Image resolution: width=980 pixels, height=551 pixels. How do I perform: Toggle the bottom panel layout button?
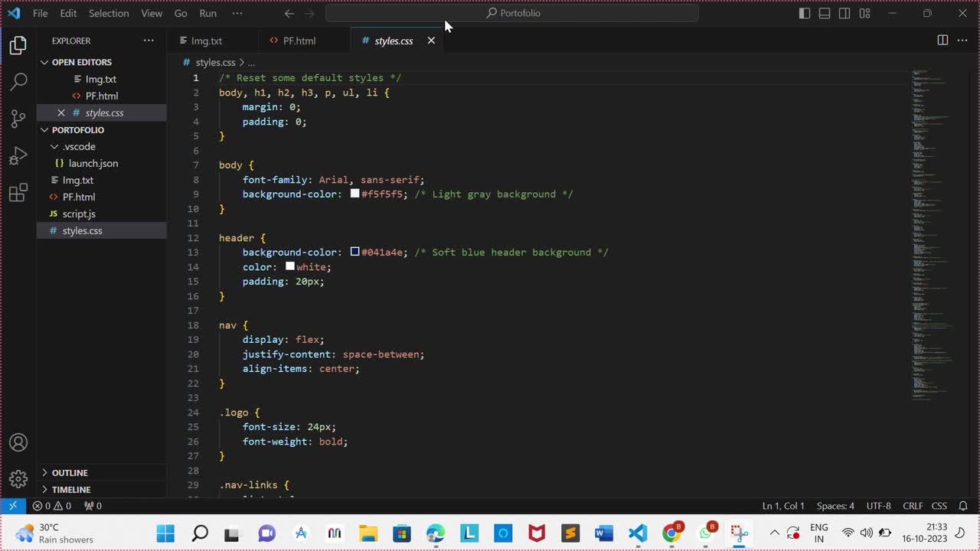tap(825, 13)
